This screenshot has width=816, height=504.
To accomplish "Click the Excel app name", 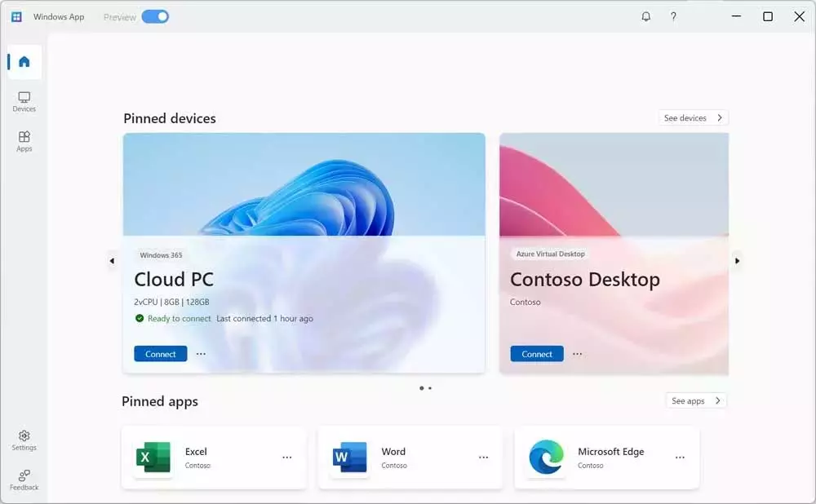I will pyautogui.click(x=196, y=452).
